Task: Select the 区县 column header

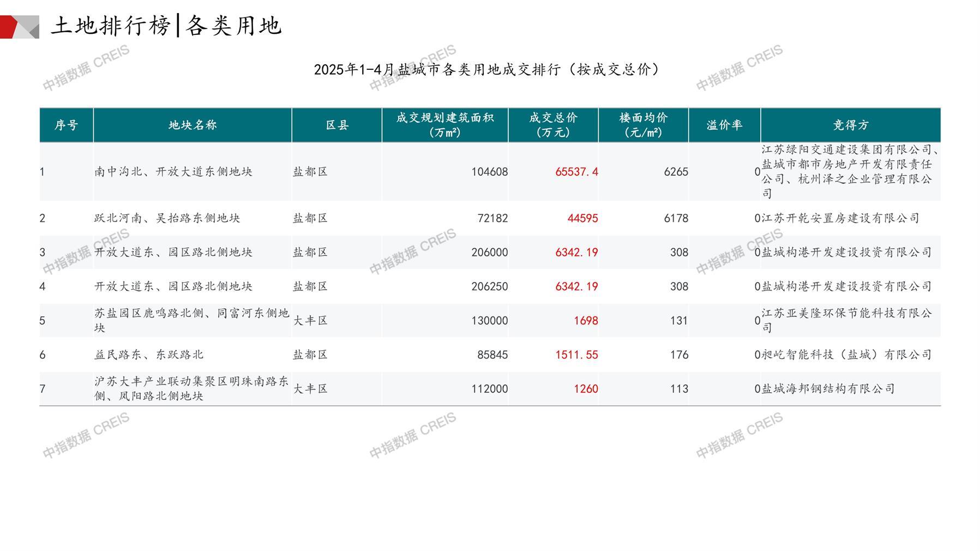Action: pos(336,125)
